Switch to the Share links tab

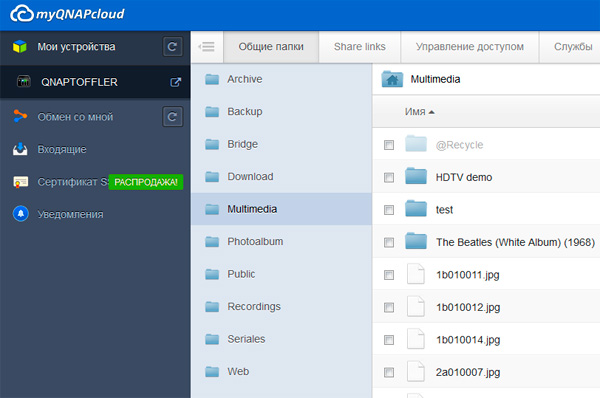[359, 47]
